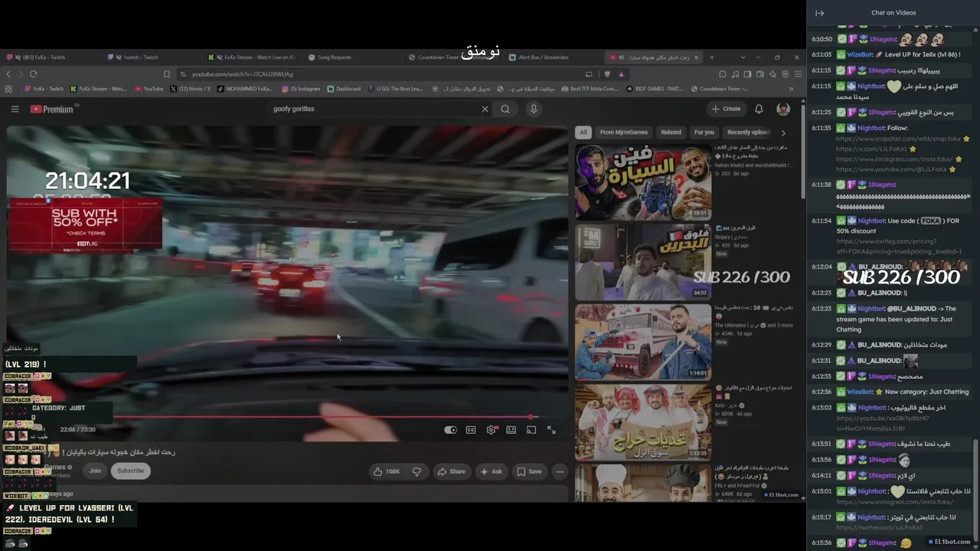
Task: Click the 'SUB WITH 50% OFF' banner
Action: click(x=86, y=224)
